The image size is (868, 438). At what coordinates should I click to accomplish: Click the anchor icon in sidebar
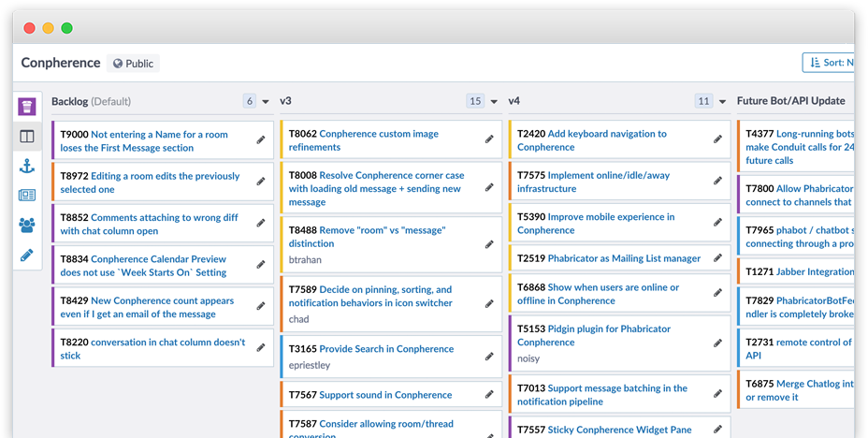[26, 166]
